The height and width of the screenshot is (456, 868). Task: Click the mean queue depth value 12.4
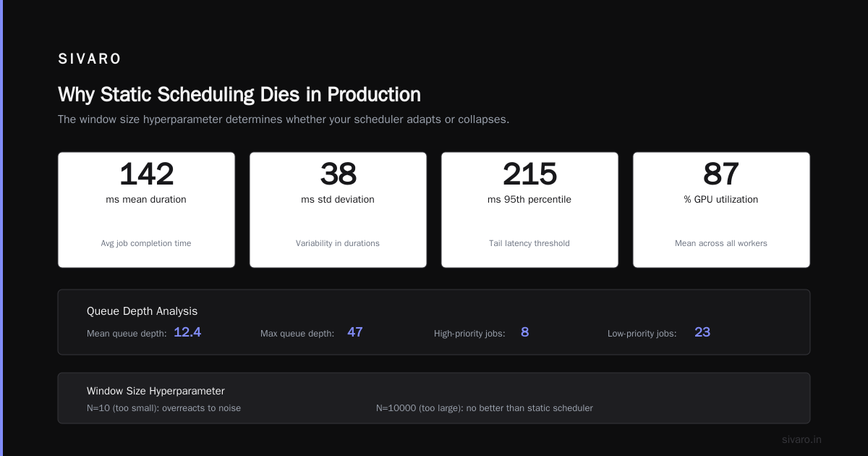pyautogui.click(x=187, y=332)
